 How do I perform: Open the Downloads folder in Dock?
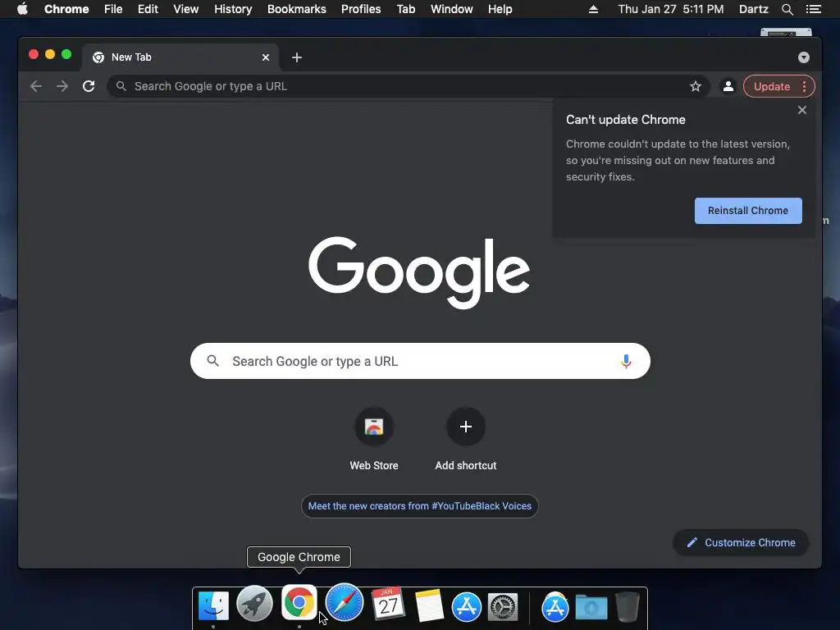591,607
